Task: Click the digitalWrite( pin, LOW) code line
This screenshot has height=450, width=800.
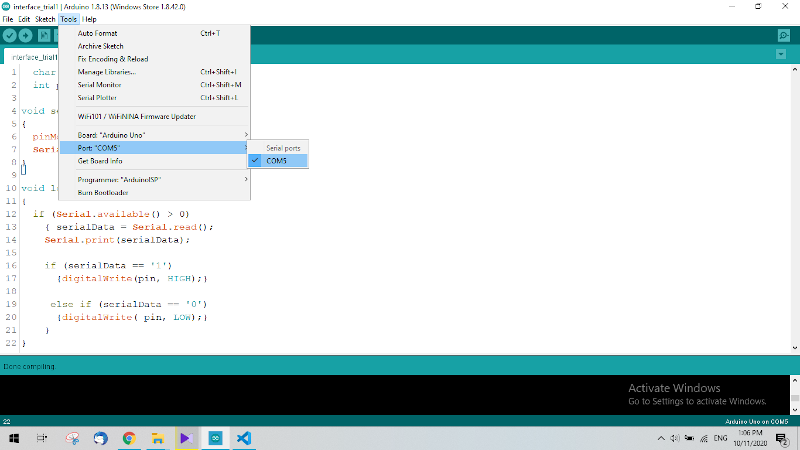Action: [x=133, y=317]
